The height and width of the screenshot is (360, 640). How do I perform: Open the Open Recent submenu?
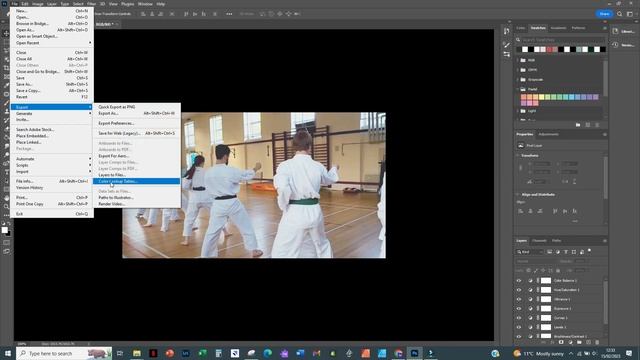tap(52, 43)
